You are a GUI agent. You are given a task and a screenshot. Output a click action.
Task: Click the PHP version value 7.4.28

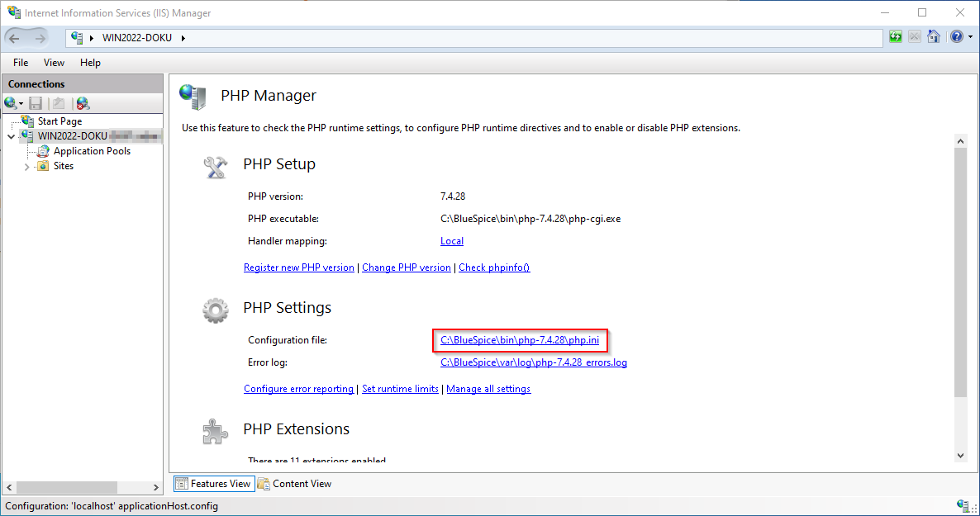[x=453, y=196]
